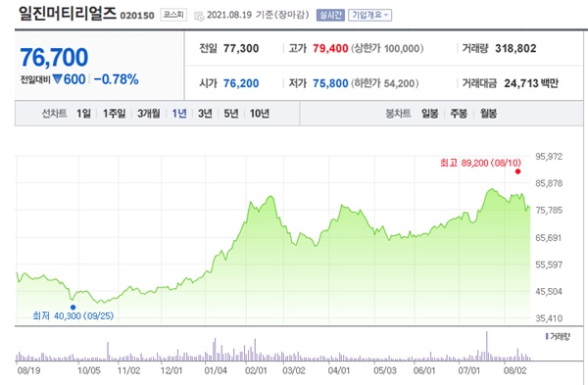Click the 95,972 price axis label

tap(549, 157)
